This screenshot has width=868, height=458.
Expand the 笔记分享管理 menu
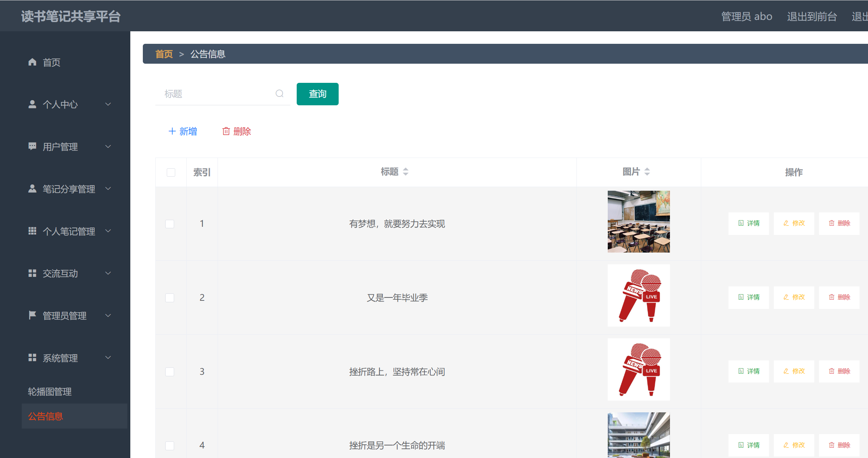(68, 189)
